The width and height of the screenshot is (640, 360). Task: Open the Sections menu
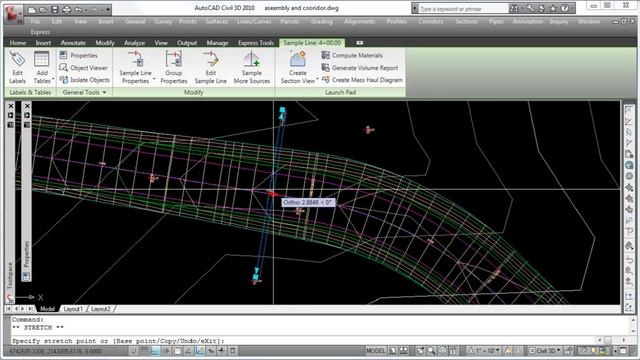coord(466,22)
